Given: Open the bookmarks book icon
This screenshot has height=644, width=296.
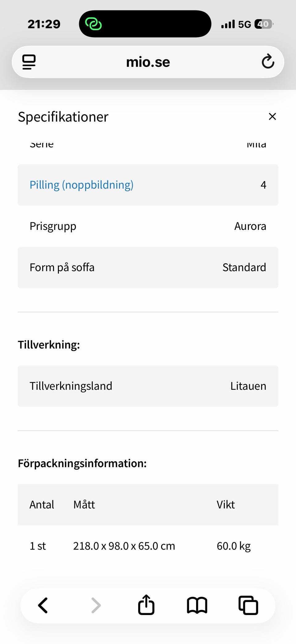Looking at the screenshot, I should pos(197,605).
